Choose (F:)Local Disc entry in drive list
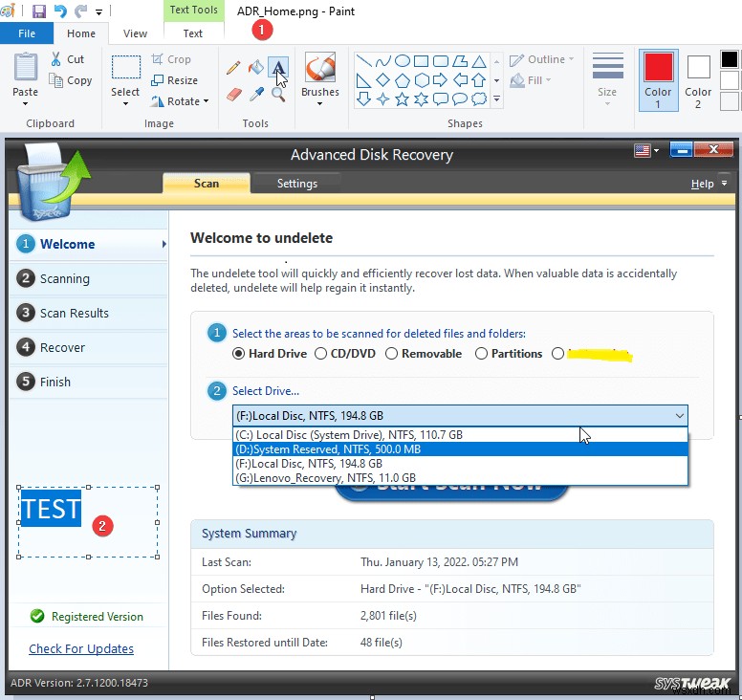The height and width of the screenshot is (700, 742). point(460,464)
